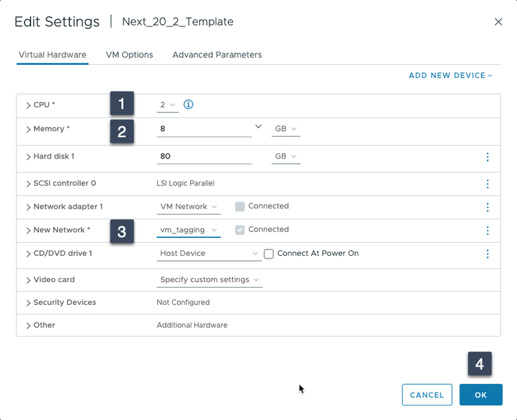Switch to Advanced Parameters tab
517x420 pixels.
pos(217,54)
